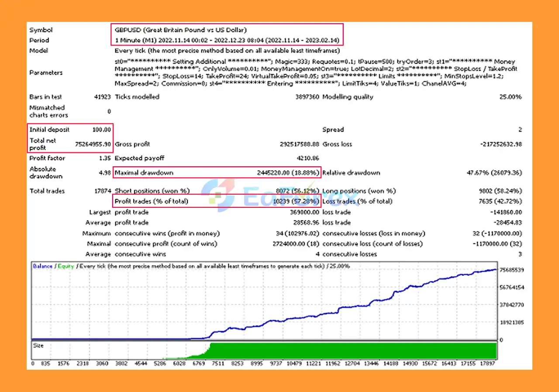The height and width of the screenshot is (392, 559).
Task: Click the Expected payoff value 4210.86
Action: [307, 158]
